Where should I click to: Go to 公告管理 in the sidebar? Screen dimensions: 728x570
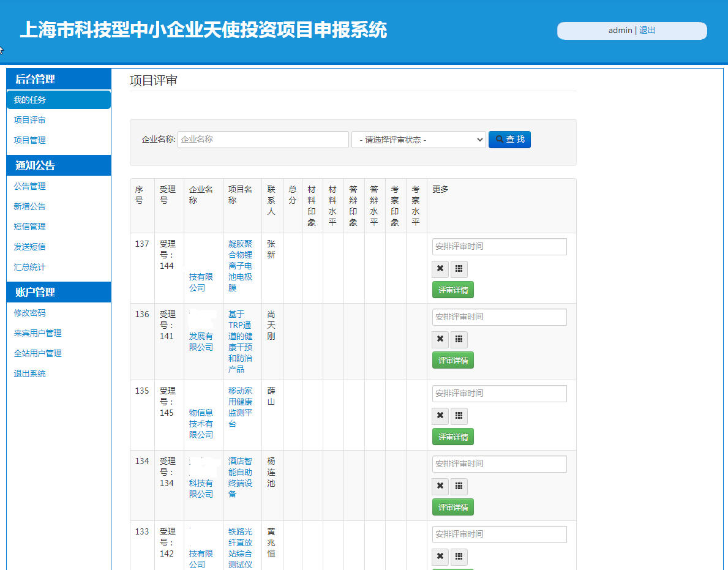(x=30, y=186)
